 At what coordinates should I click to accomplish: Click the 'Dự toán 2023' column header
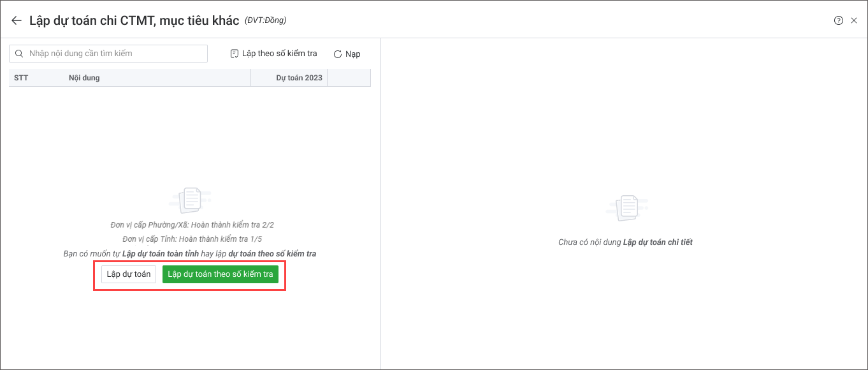(298, 78)
